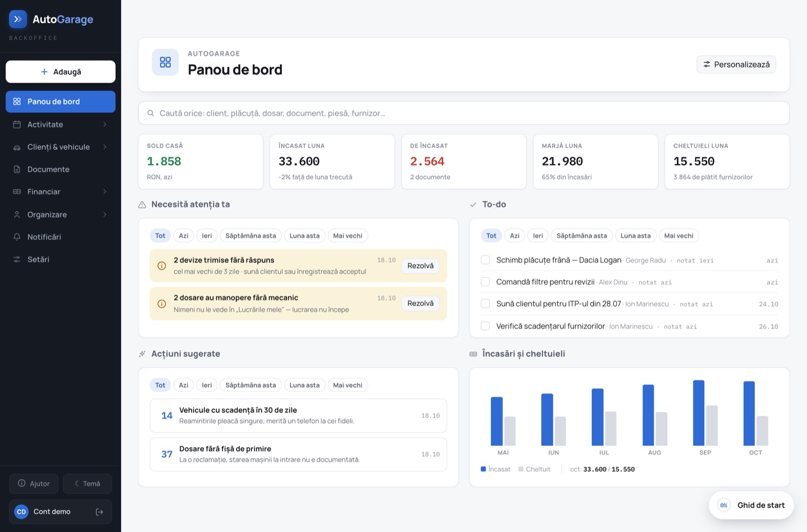Click the Încasări și cheltuieli section icon
The height and width of the screenshot is (532, 807).
(473, 354)
